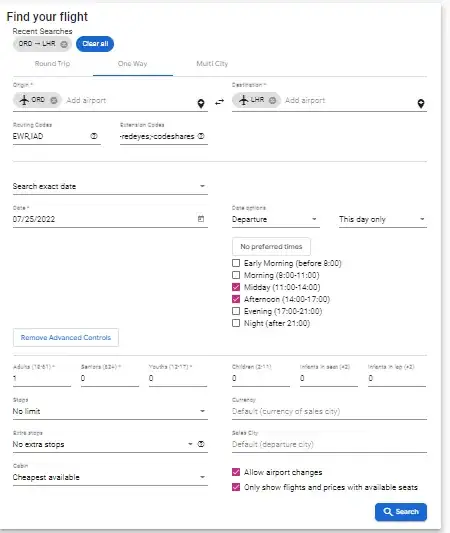Show help for Routing Codes
Screen dimensions: 450x533
(x=94, y=136)
